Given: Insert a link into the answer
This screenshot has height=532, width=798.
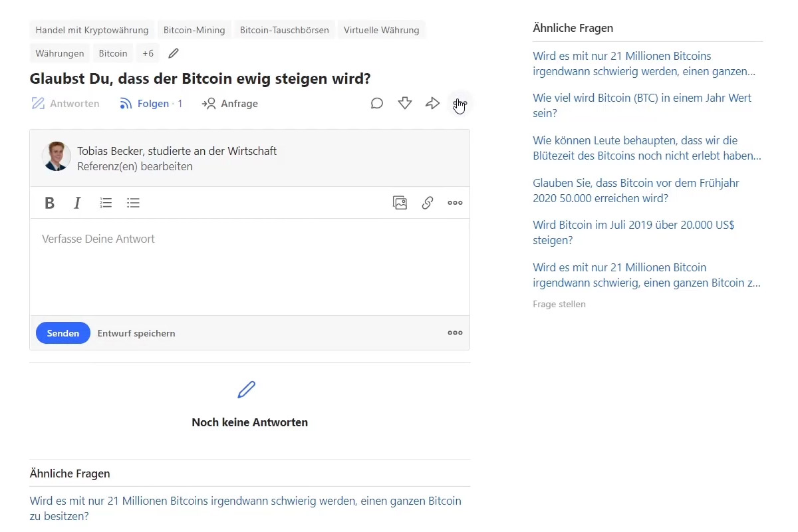Looking at the screenshot, I should coord(428,203).
